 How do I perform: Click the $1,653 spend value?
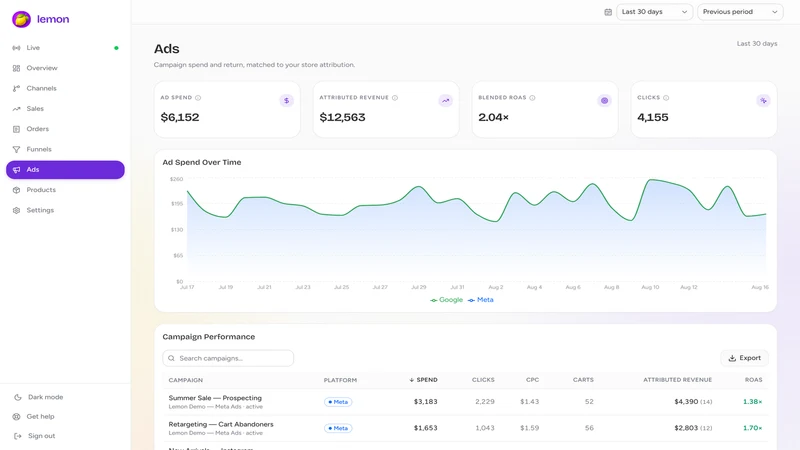(426, 428)
